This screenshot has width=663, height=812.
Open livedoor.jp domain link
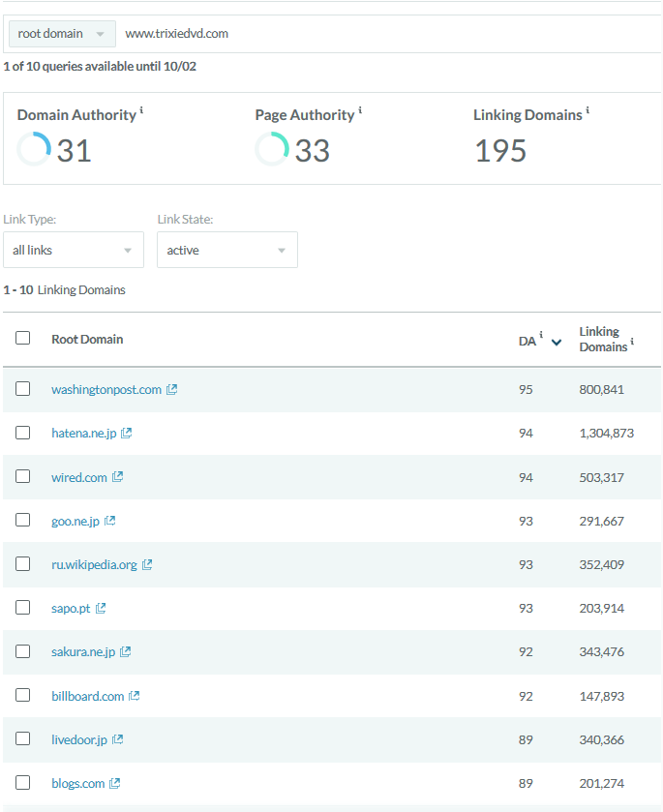79,739
